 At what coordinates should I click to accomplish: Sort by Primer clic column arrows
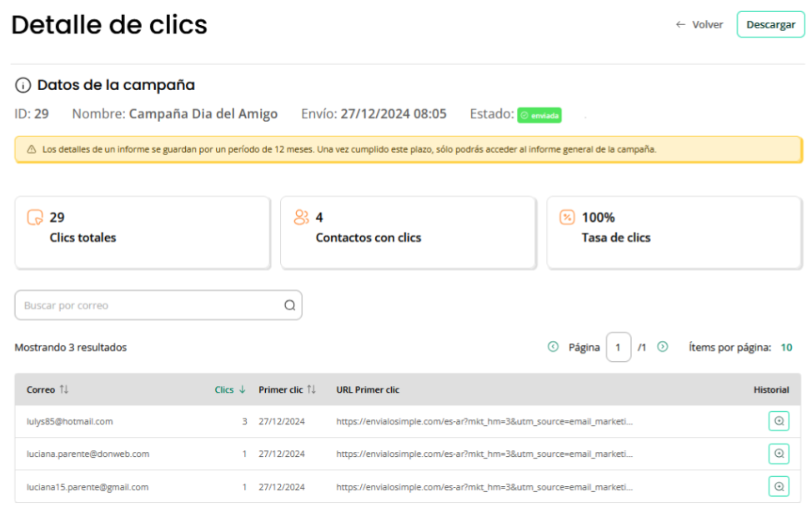(x=311, y=389)
